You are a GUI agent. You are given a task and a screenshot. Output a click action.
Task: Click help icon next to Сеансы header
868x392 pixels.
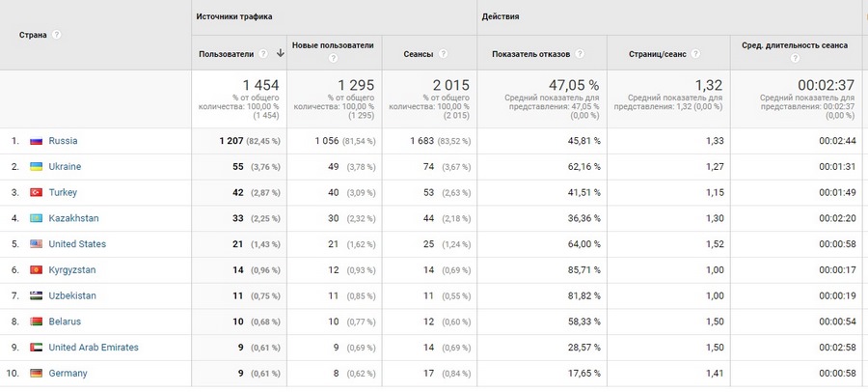coord(444,54)
